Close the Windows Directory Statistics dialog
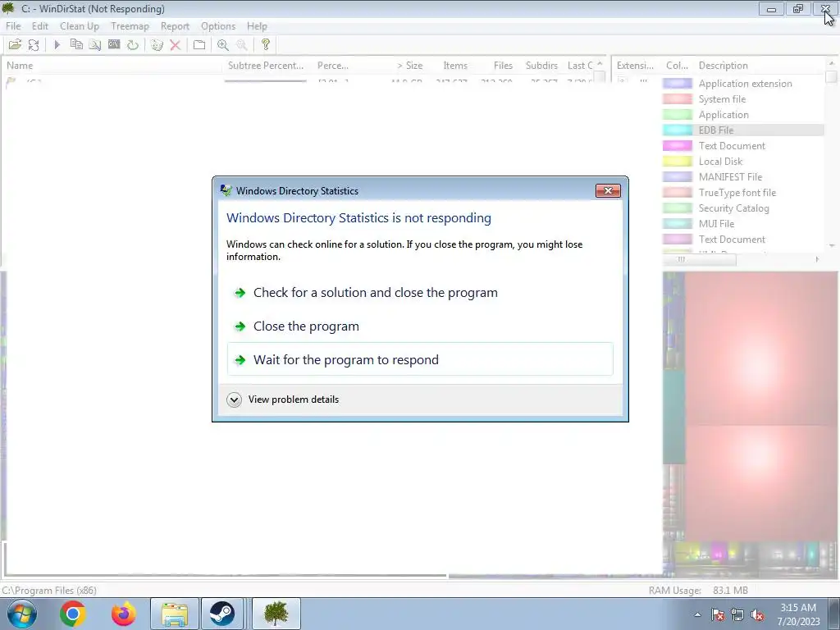 pos(608,190)
